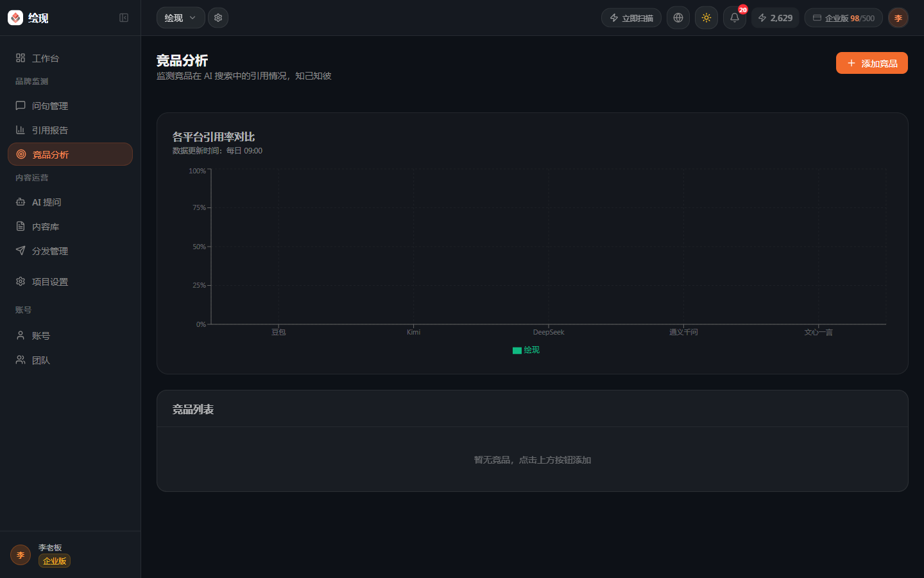This screenshot has width=924, height=578.
Task: Click the 添加竞品 button
Action: [872, 63]
